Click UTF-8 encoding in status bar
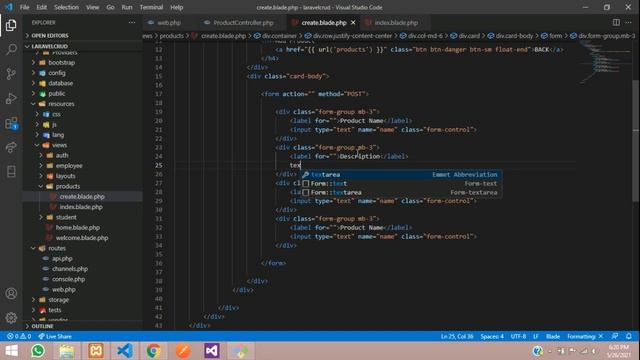640x360 pixels. click(x=518, y=336)
